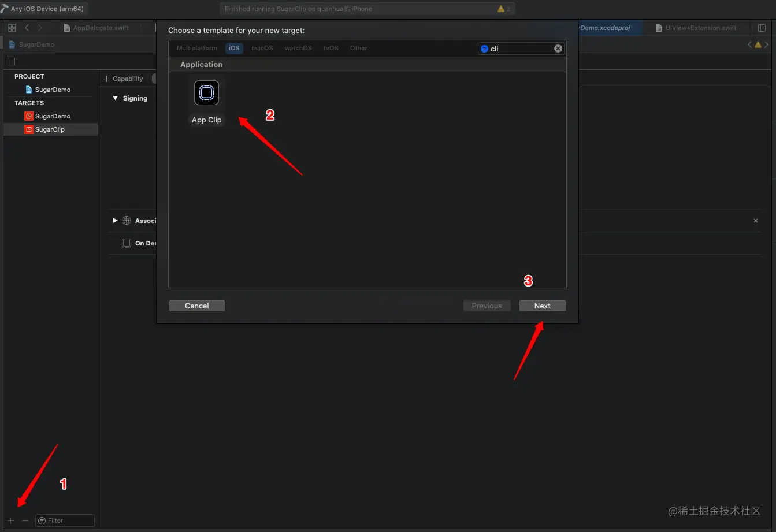776x532 pixels.
Task: Toggle the targets sidebar panel icon
Action: click(11, 61)
